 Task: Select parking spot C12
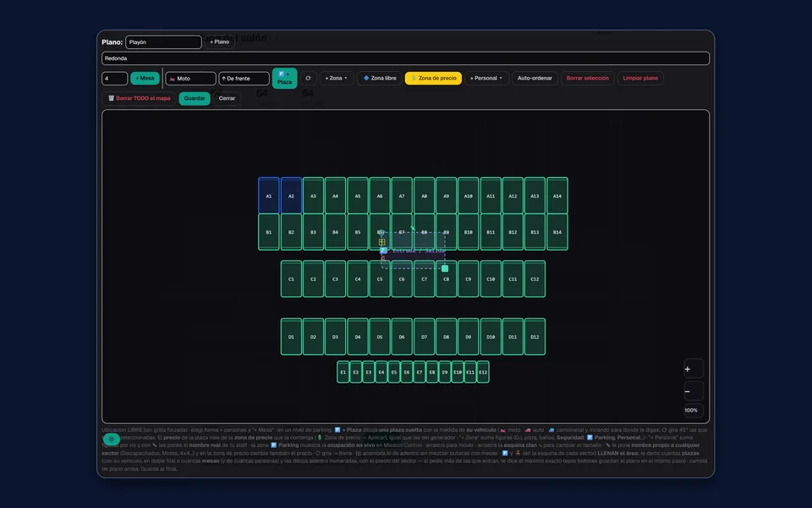point(535,279)
